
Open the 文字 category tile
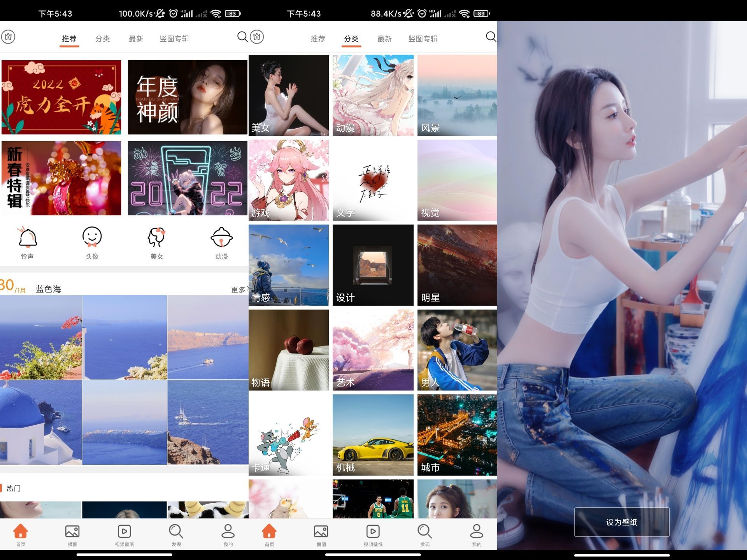(373, 180)
